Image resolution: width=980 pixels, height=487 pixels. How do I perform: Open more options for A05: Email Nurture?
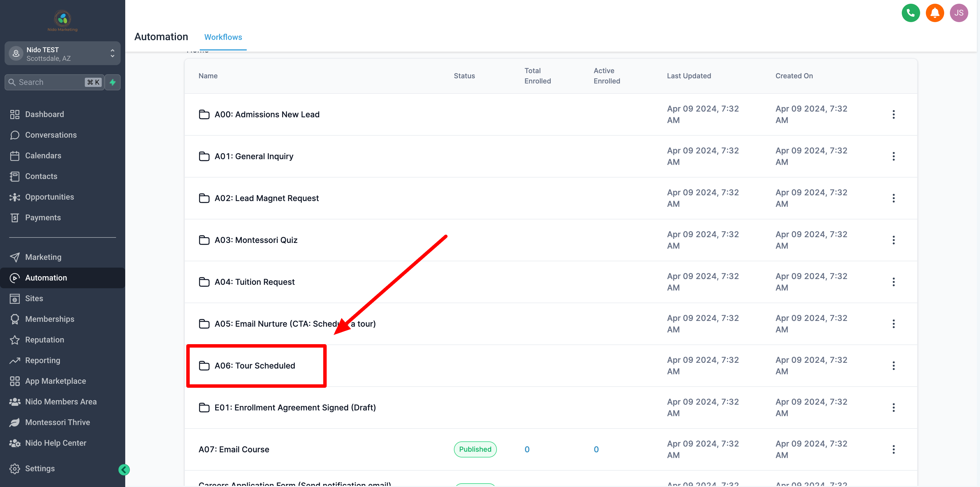[x=893, y=324]
